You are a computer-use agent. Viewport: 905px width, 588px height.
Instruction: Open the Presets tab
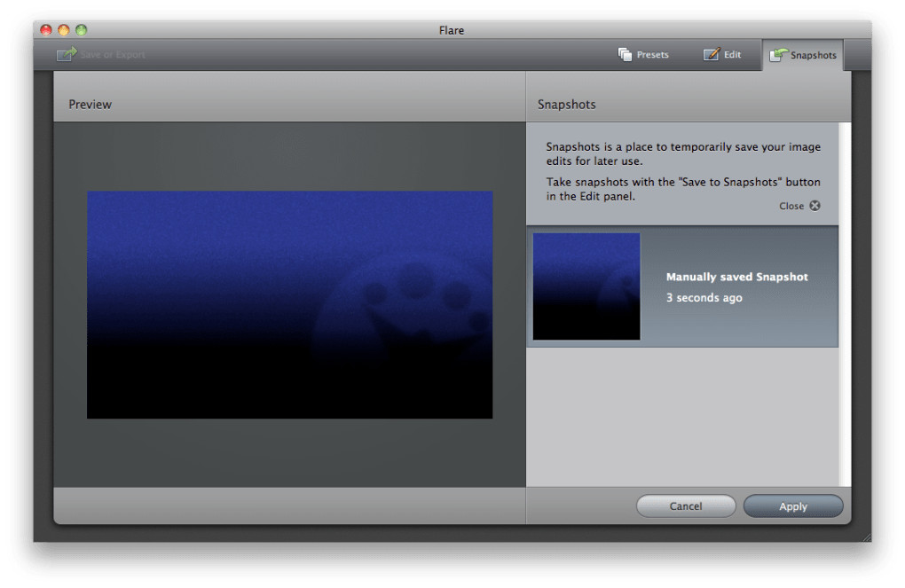click(643, 54)
